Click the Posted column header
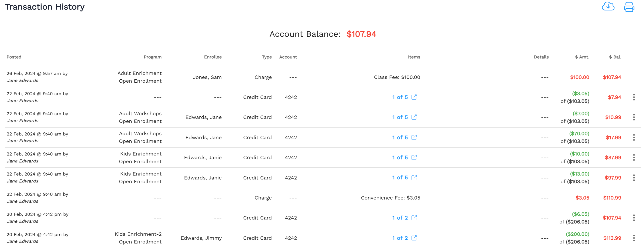Screen dimensions: 644x250 pyautogui.click(x=14, y=57)
